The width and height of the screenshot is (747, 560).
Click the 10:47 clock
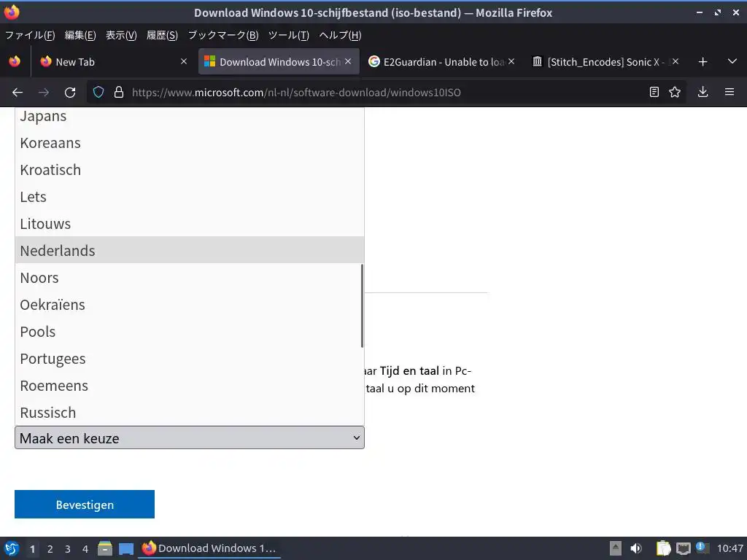[x=729, y=548]
